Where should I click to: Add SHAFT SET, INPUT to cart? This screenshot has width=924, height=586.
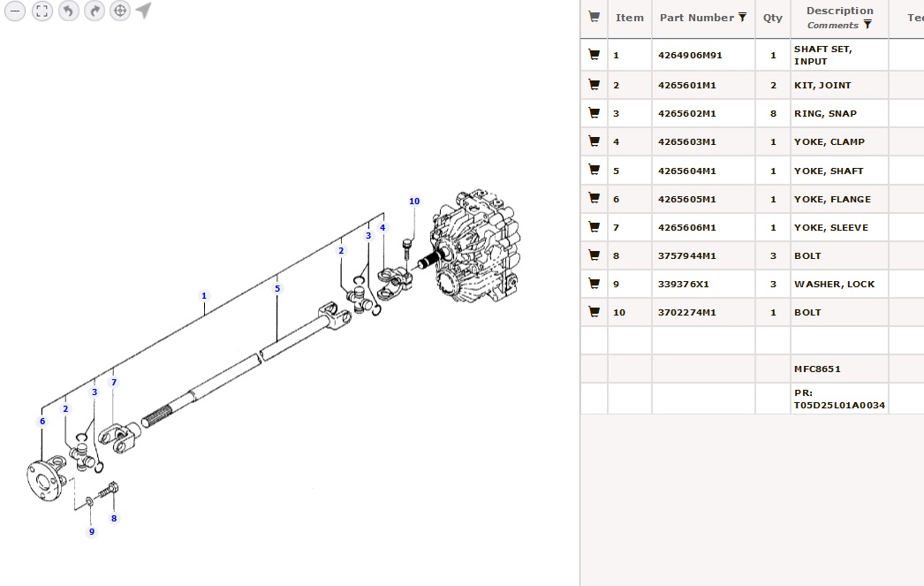[594, 55]
